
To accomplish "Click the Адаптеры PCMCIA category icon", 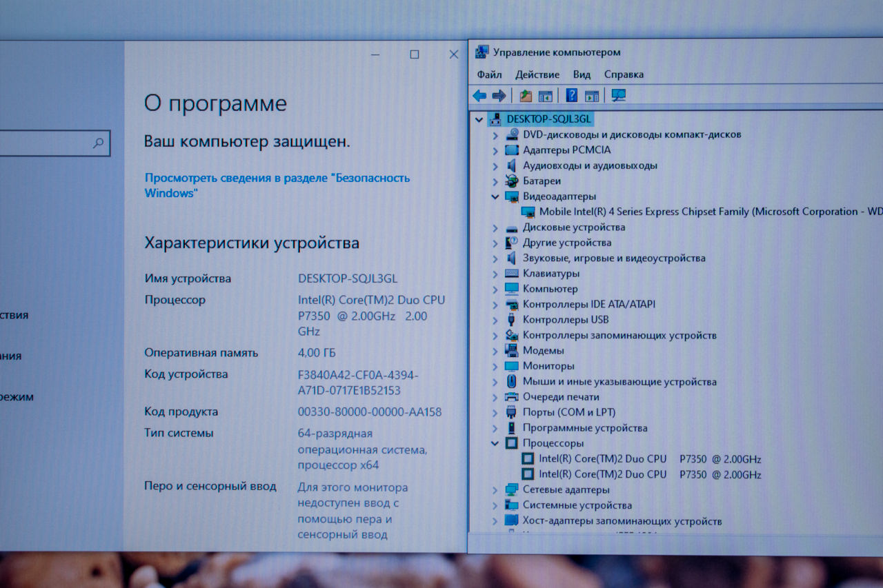I will pos(512,150).
